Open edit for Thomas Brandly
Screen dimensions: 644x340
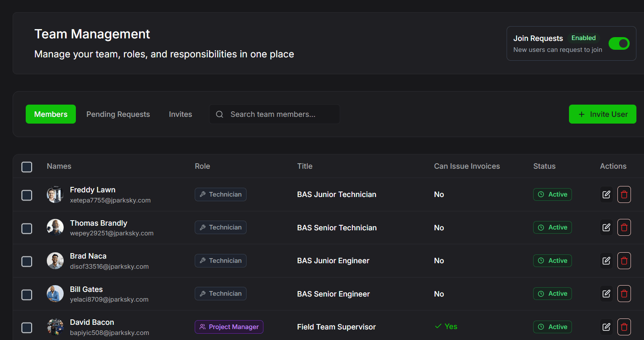tap(606, 228)
